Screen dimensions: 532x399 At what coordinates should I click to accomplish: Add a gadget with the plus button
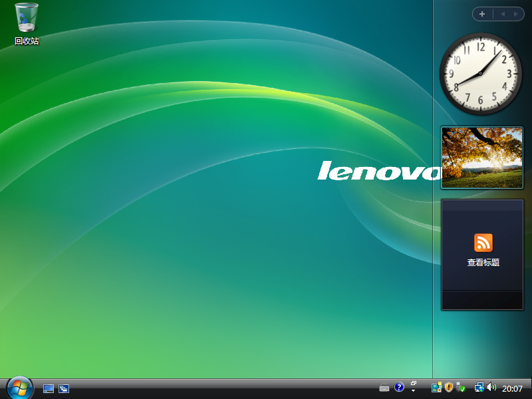pyautogui.click(x=482, y=14)
